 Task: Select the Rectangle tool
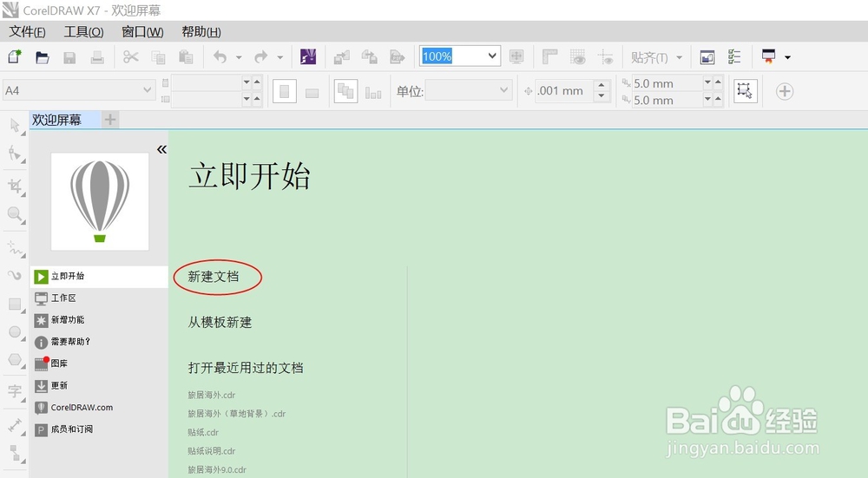click(15, 304)
